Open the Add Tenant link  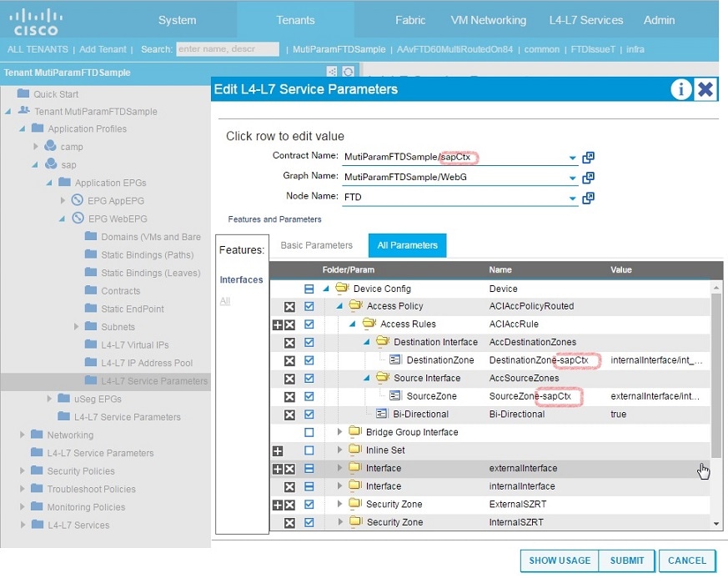pos(103,50)
